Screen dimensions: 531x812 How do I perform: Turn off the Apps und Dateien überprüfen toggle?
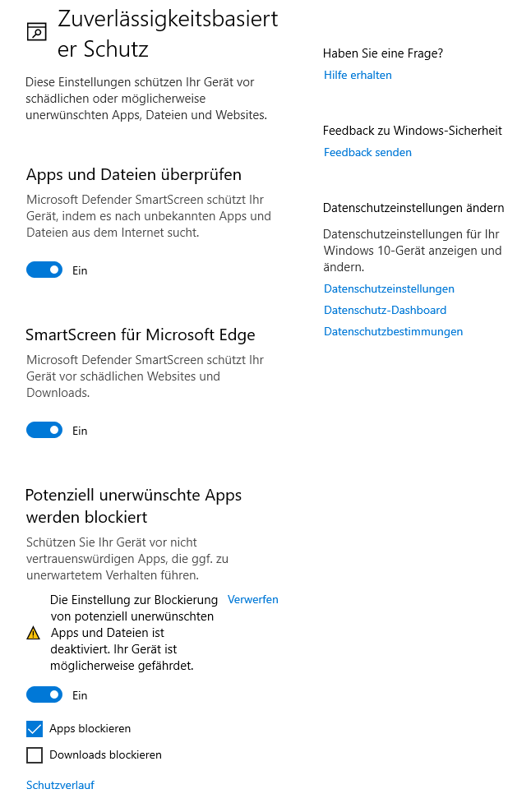[44, 270]
